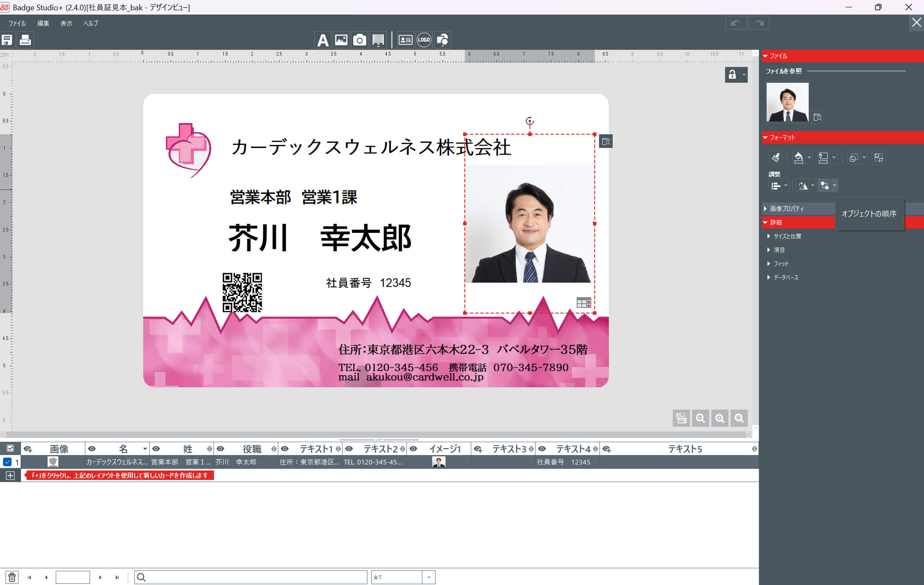Click the save icon in the toolbar
Viewport: 924px width, 585px height.
pos(7,40)
